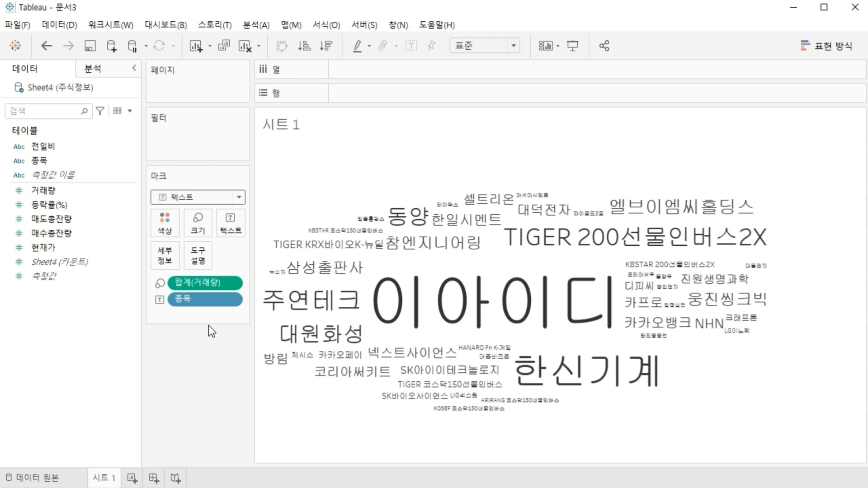868x488 pixels.
Task: Open the 표준 fit dropdown
Action: [x=513, y=46]
